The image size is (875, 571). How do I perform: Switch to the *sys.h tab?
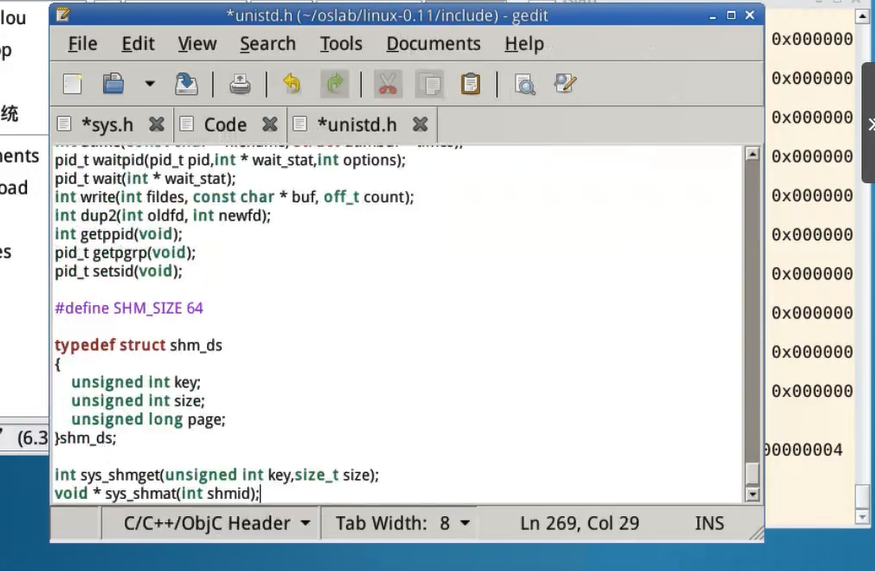(x=106, y=125)
